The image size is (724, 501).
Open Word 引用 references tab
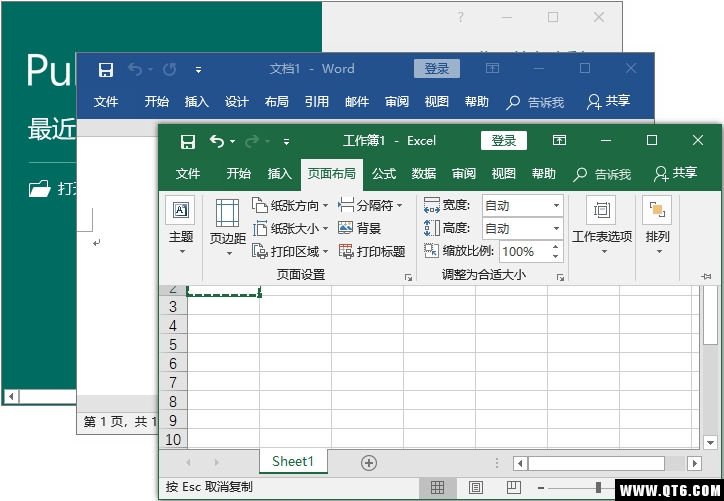(x=317, y=102)
